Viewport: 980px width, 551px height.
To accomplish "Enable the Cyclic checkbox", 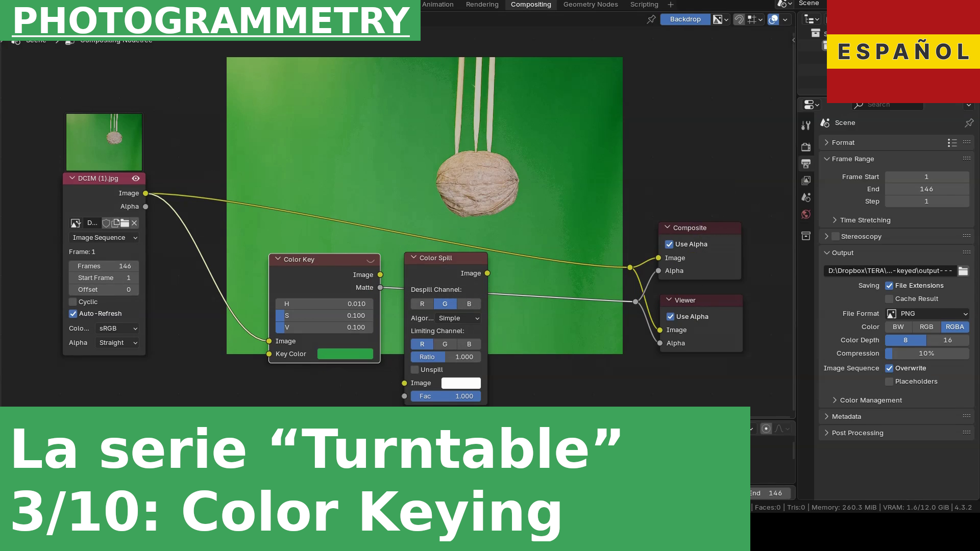I will [73, 302].
